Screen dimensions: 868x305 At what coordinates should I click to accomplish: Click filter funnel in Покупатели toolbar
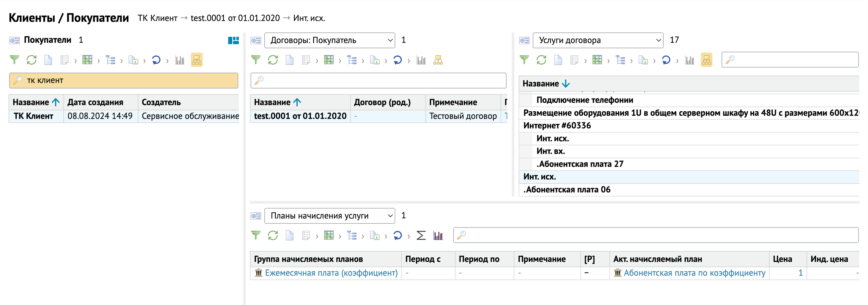pyautogui.click(x=14, y=60)
